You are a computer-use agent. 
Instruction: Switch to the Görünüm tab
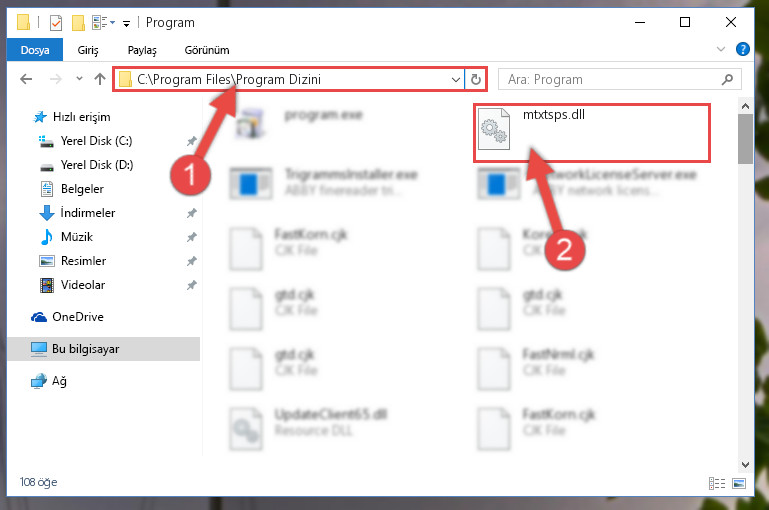coord(206,50)
